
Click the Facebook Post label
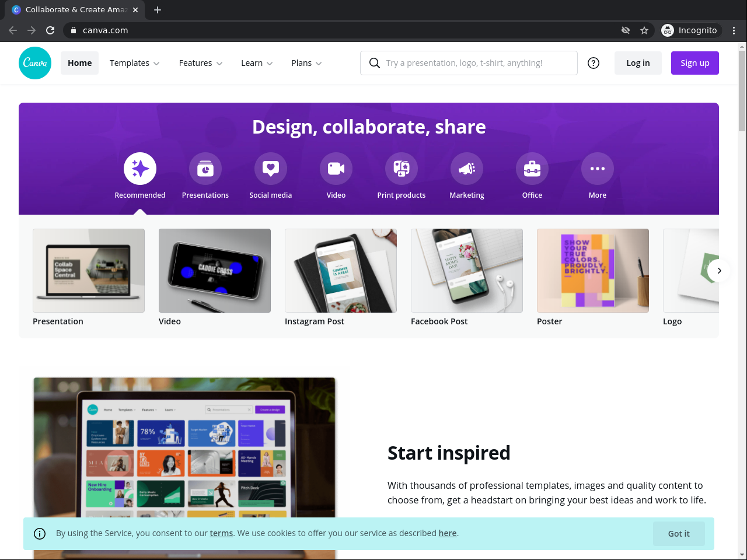(x=439, y=321)
